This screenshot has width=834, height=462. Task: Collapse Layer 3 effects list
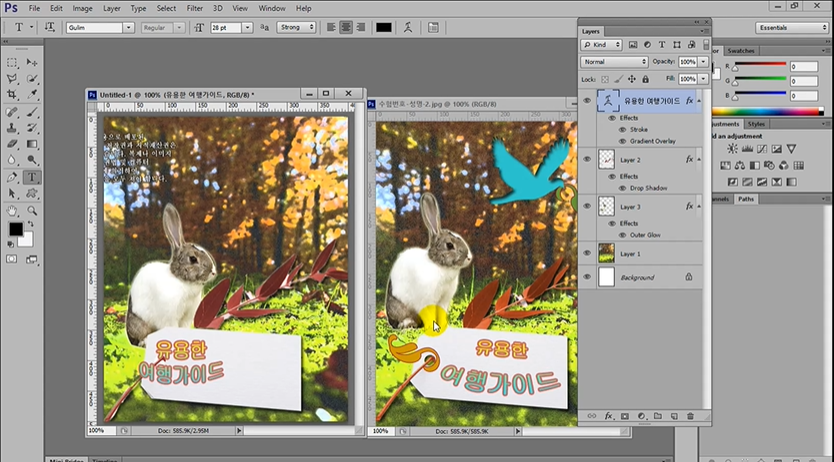pos(699,206)
